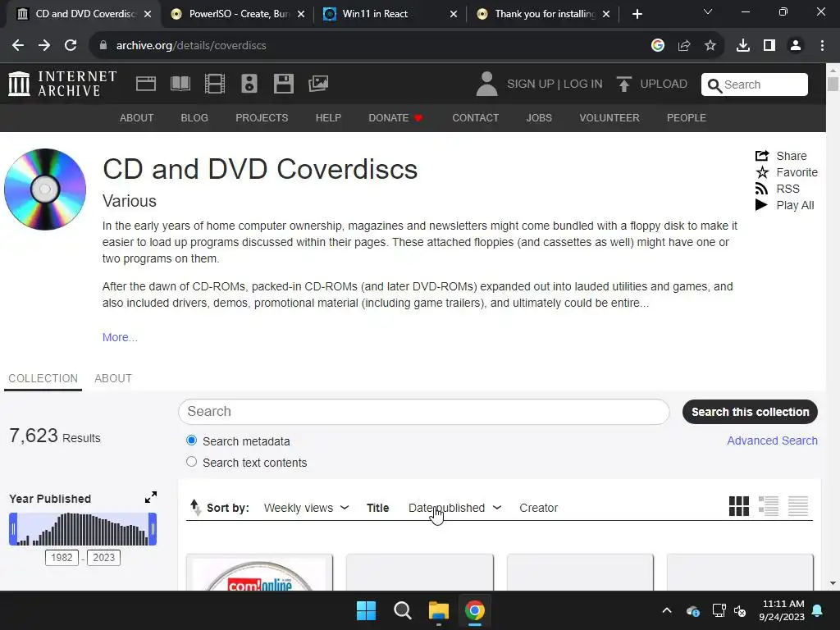Image resolution: width=840 pixels, height=630 pixels.
Task: Click SIGN UP link
Action: pyautogui.click(x=531, y=84)
